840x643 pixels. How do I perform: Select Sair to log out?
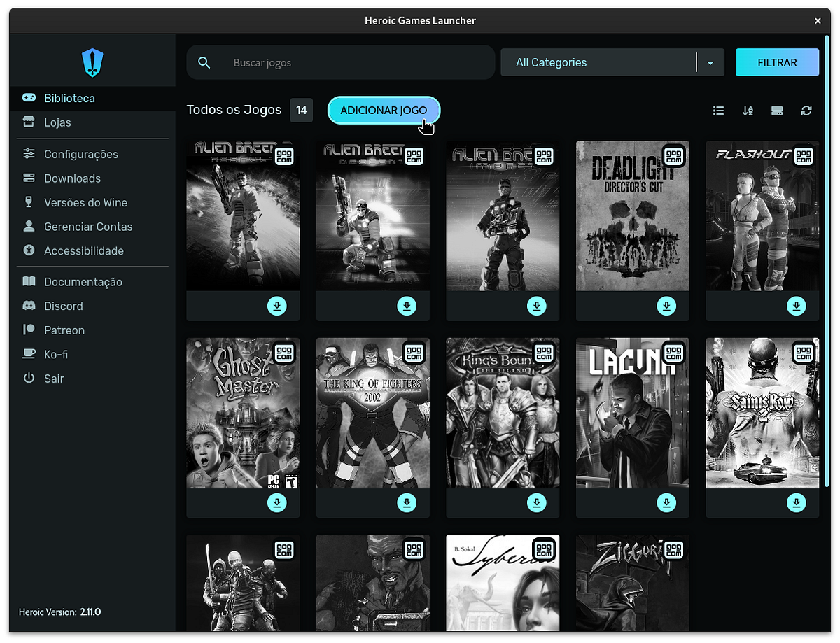point(92,379)
